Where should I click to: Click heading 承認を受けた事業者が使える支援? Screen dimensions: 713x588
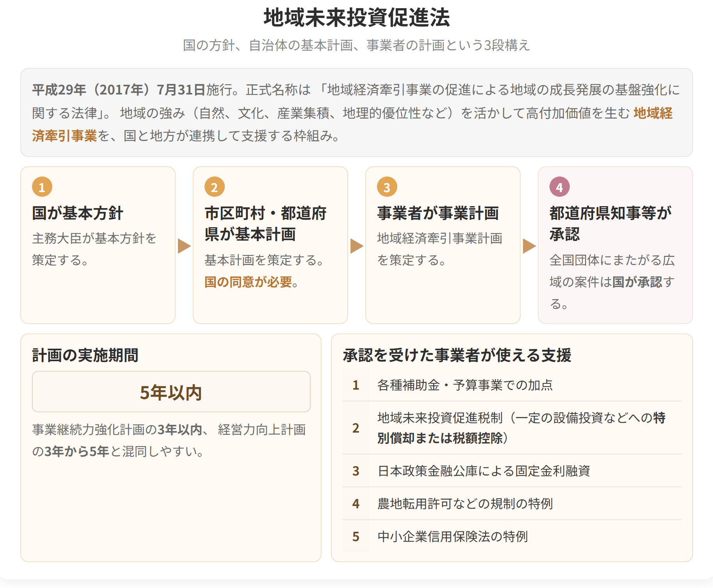click(457, 355)
